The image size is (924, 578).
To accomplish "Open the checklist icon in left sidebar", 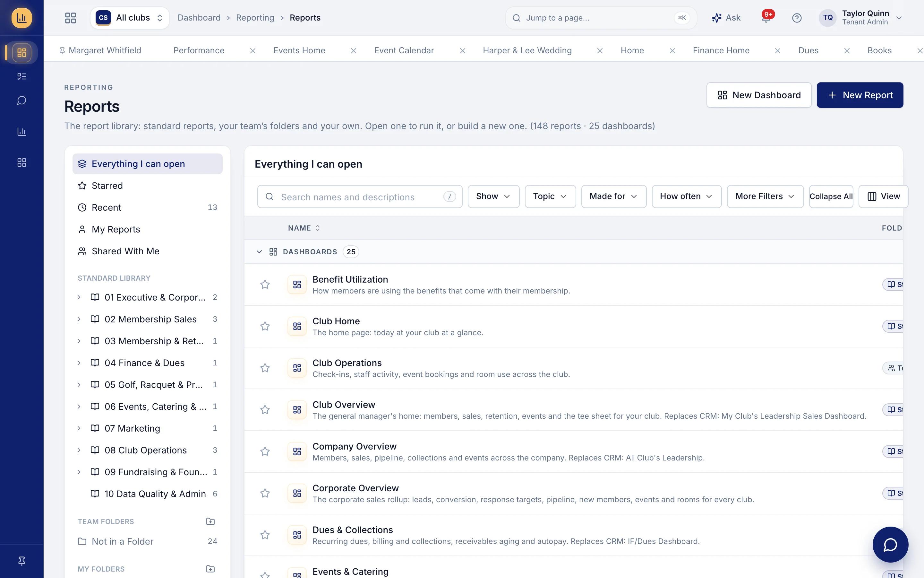I will pos(22,76).
